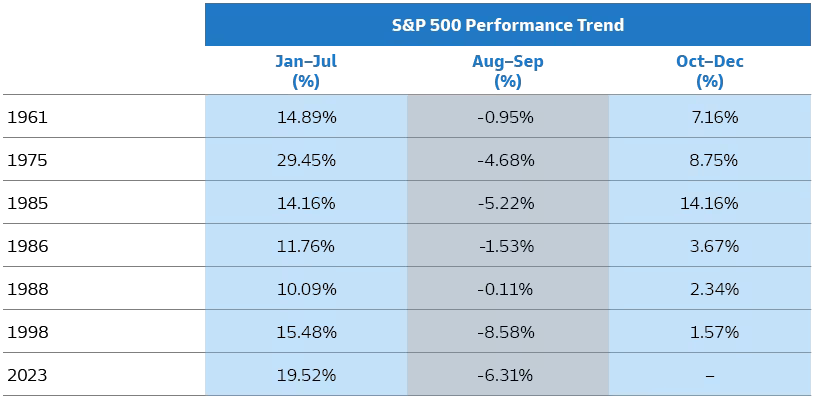Click the 1961 row label
Viewport: 815px width, 400px height.
[27, 117]
